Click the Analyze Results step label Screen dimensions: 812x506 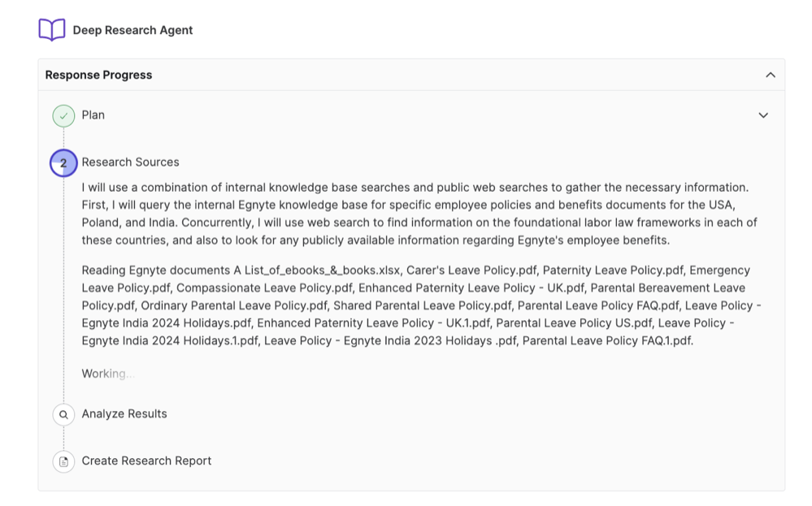124,414
